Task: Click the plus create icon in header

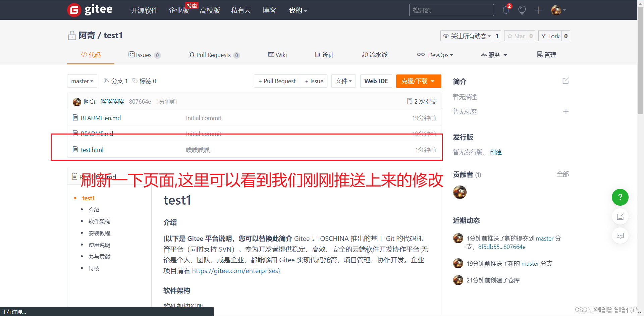Action: (538, 10)
